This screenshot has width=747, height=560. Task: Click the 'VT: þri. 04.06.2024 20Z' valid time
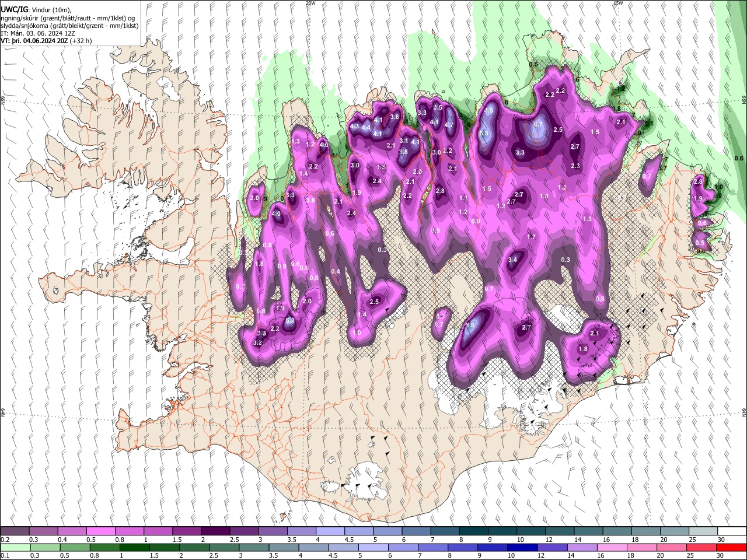[x=34, y=41]
